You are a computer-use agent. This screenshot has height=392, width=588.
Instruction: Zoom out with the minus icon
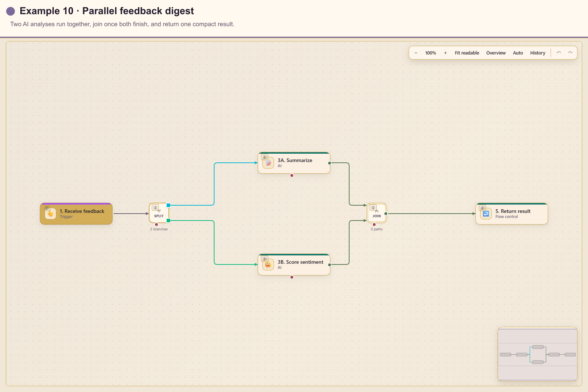416,53
